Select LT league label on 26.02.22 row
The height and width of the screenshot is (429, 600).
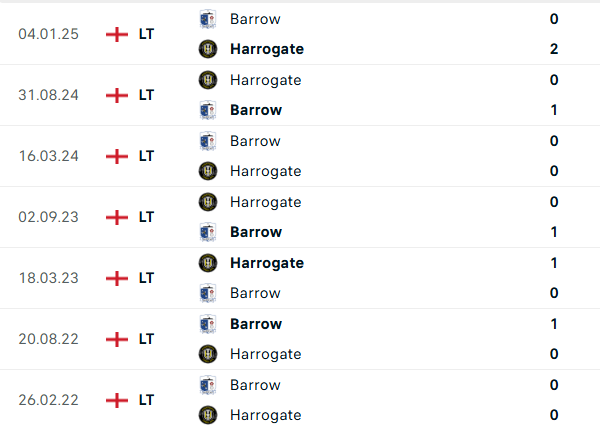tap(146, 400)
